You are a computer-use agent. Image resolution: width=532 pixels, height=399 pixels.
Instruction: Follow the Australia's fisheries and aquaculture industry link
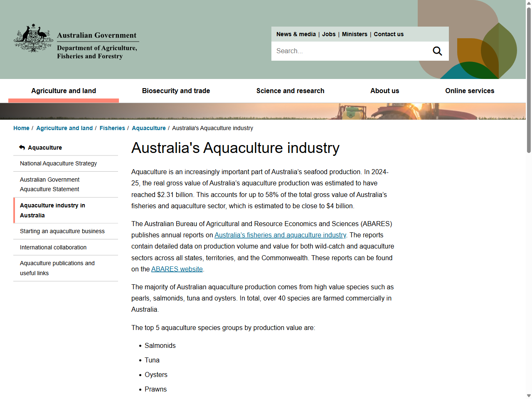280,235
